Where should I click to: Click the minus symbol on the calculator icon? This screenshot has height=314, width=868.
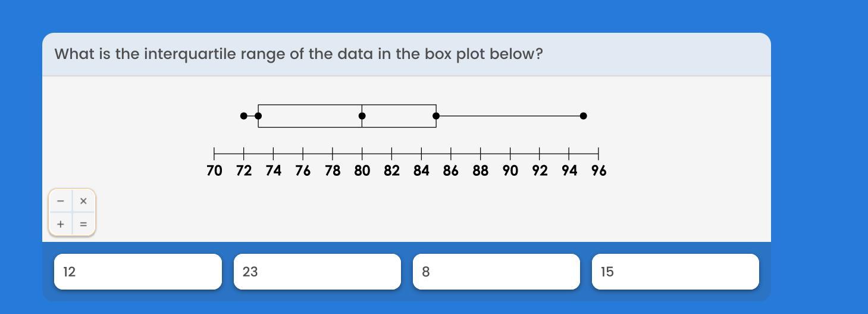60,201
